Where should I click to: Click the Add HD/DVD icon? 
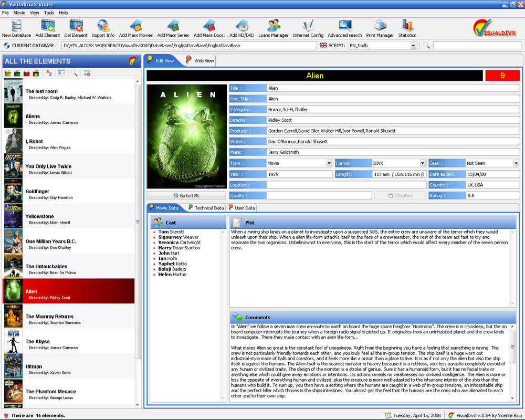pos(241,28)
